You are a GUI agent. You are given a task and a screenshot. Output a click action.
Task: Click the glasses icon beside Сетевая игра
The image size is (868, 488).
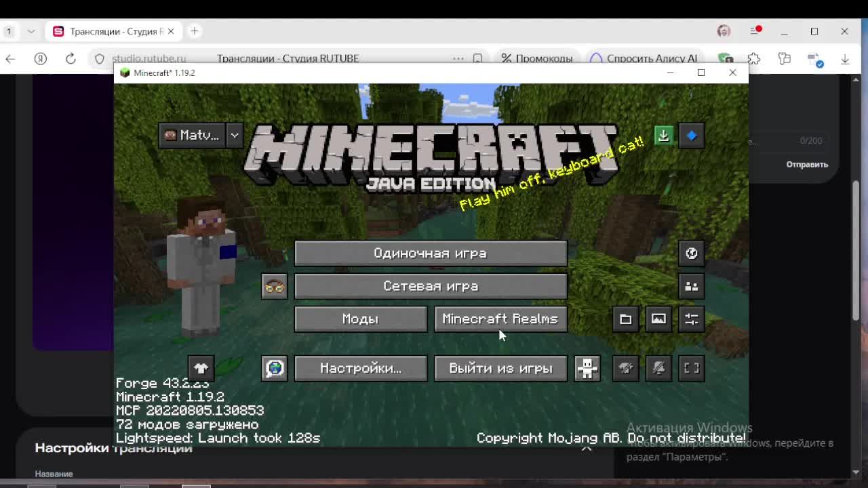click(x=275, y=286)
